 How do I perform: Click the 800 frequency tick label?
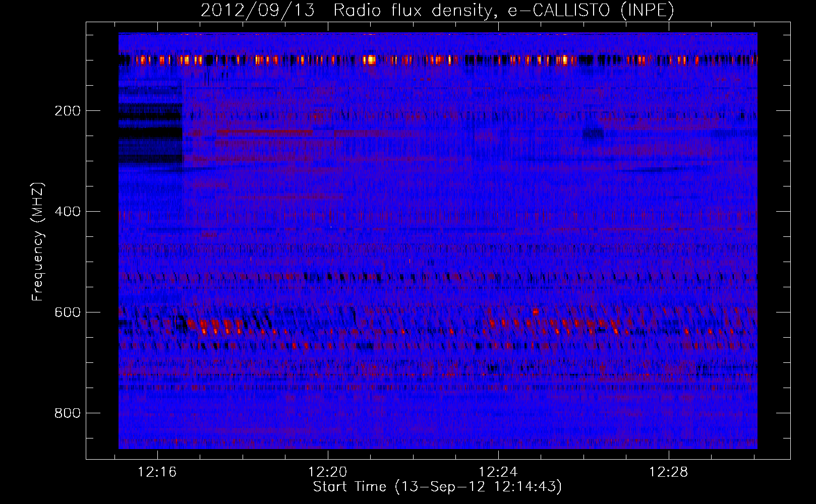pyautogui.click(x=68, y=413)
